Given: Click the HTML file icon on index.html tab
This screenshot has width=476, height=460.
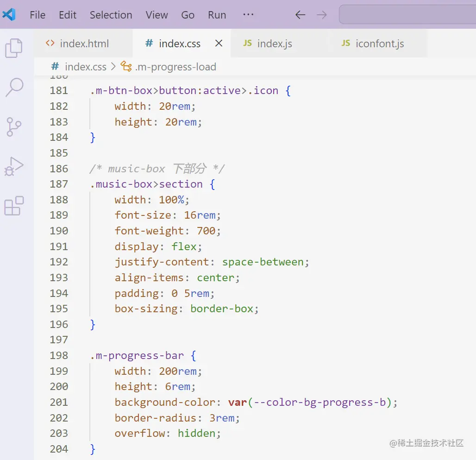Looking at the screenshot, I should click(50, 43).
